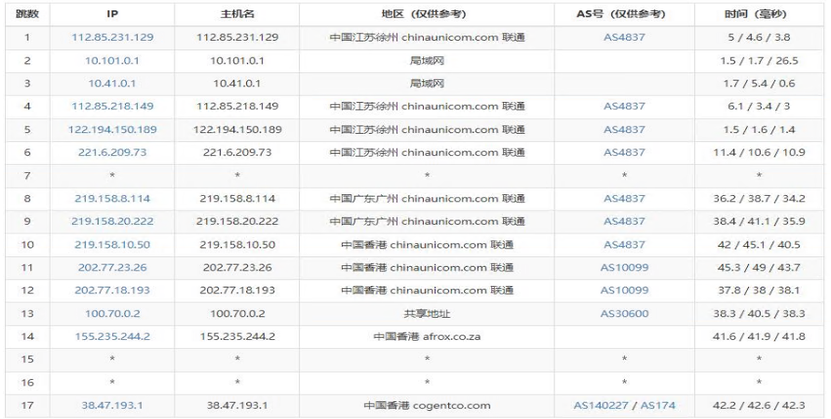
Task: Click the 时间 (毫秒) column header
Action: [x=754, y=15]
